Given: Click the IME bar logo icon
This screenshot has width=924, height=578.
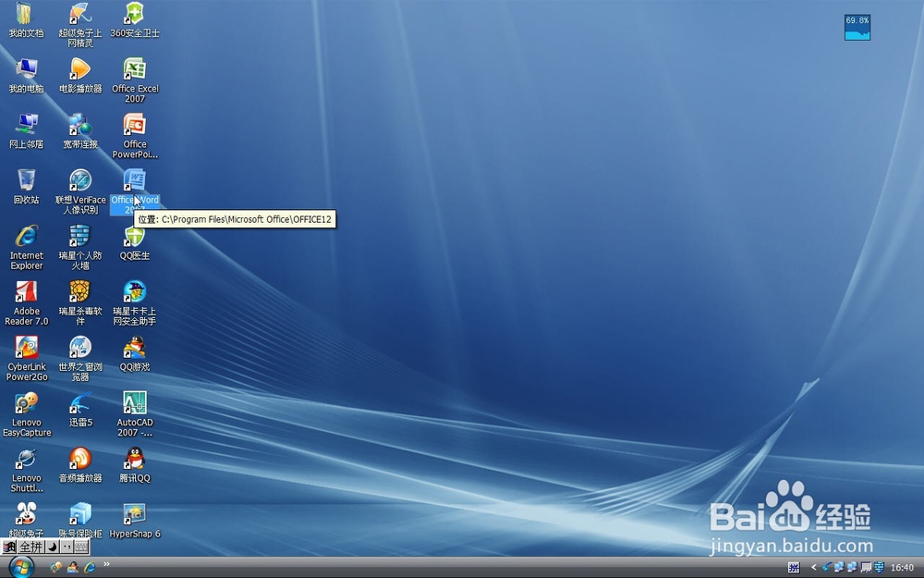Looking at the screenshot, I should pos(9,547).
